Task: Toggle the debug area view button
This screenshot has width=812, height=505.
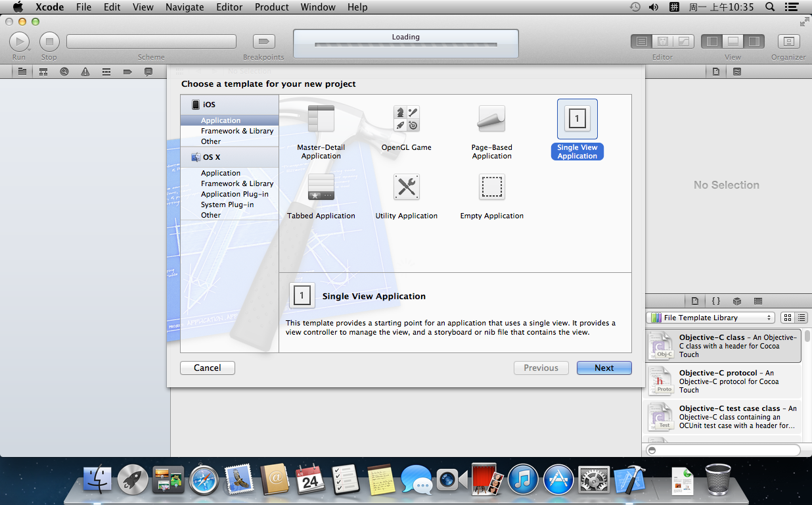Action: [733, 41]
